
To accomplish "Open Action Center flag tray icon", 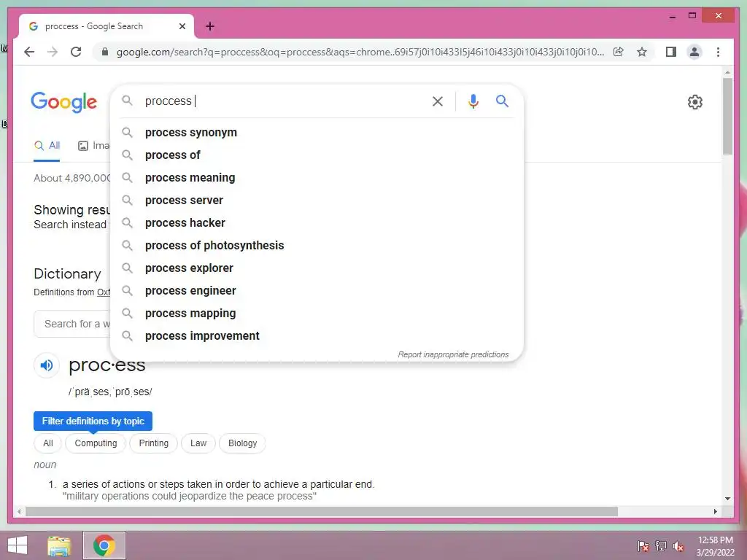I will (x=643, y=545).
